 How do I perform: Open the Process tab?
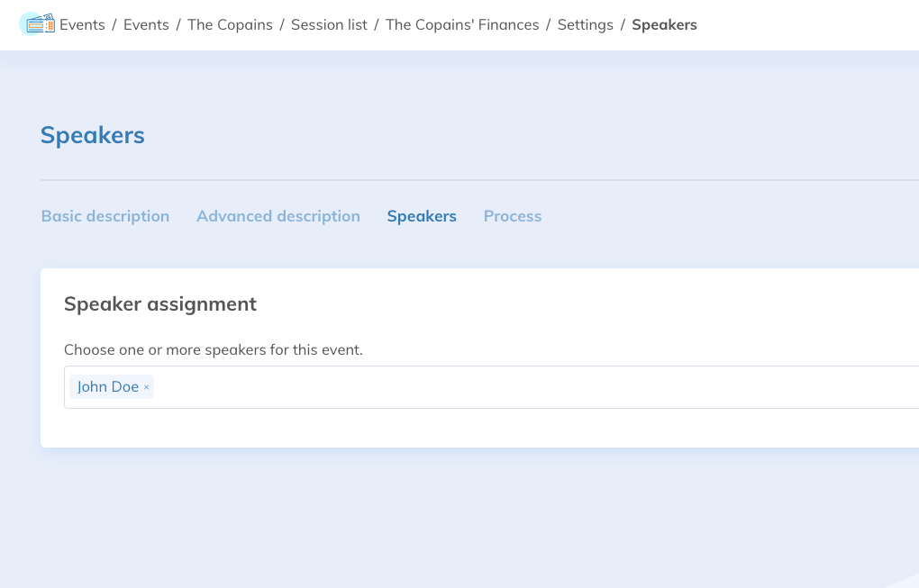click(x=513, y=216)
